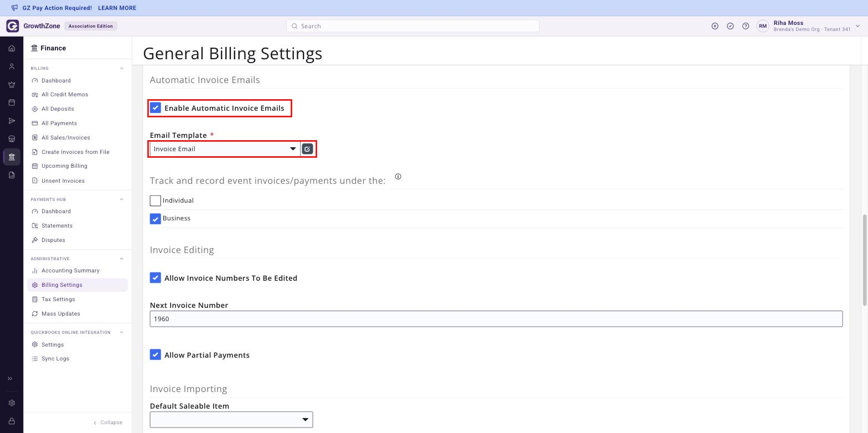This screenshot has width=868, height=433.
Task: Click the Search field in header
Action: (x=413, y=26)
